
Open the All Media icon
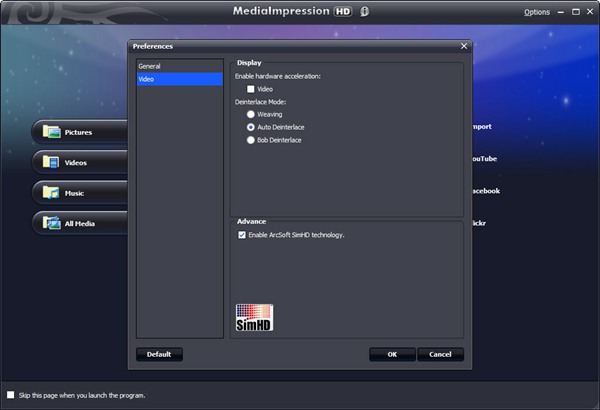tap(51, 223)
